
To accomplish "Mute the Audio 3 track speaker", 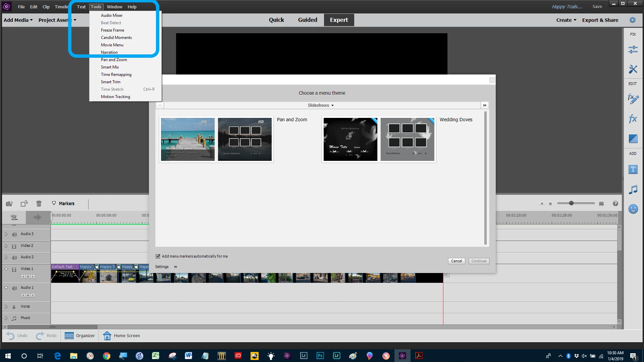I will (14, 234).
